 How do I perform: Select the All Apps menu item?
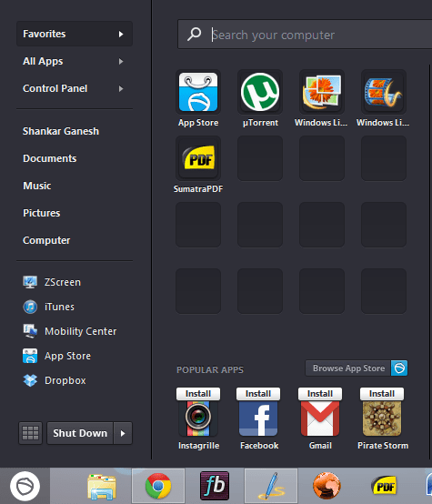75,61
